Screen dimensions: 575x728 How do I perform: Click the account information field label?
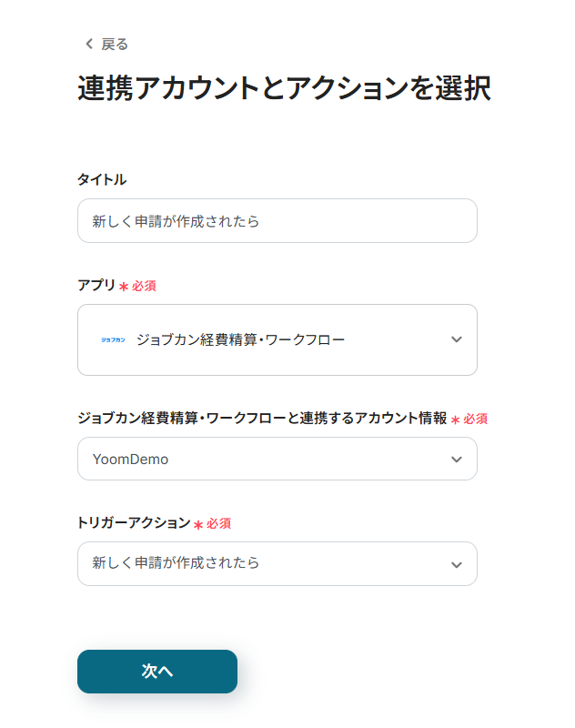point(262,418)
